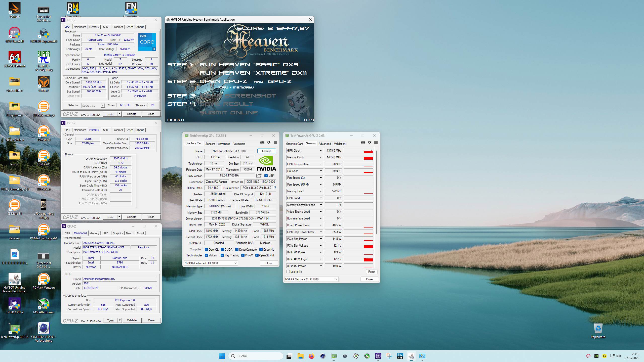The width and height of the screenshot is (644, 362).
Task: Click the File Explorer icon in the taskbar
Action: (x=300, y=356)
